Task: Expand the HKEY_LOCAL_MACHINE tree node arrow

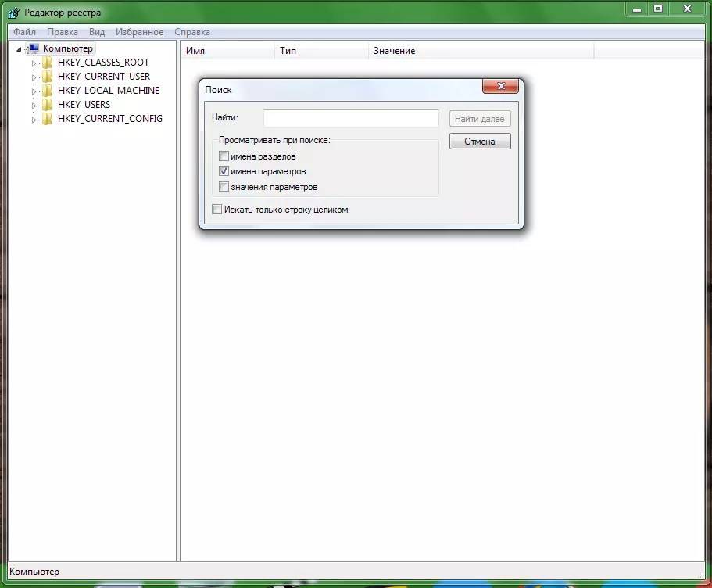Action: click(34, 91)
